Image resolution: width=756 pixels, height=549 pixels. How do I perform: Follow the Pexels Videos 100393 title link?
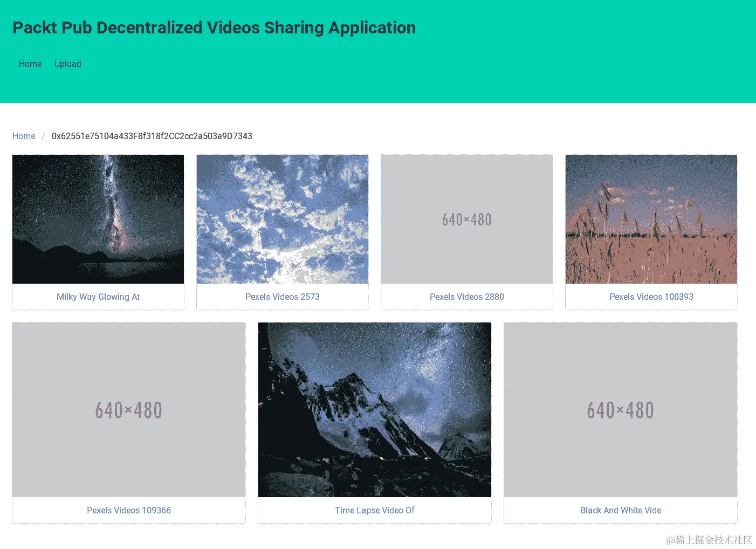651,297
